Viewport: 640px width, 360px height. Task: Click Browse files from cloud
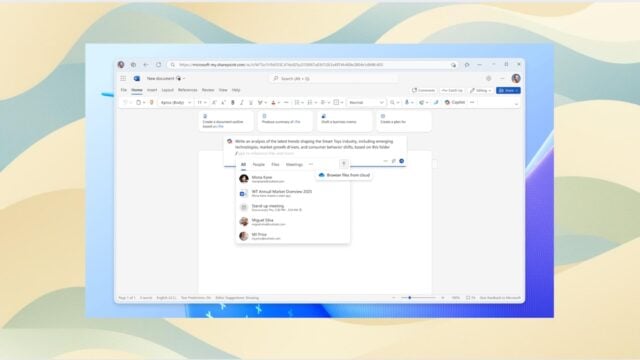[344, 175]
